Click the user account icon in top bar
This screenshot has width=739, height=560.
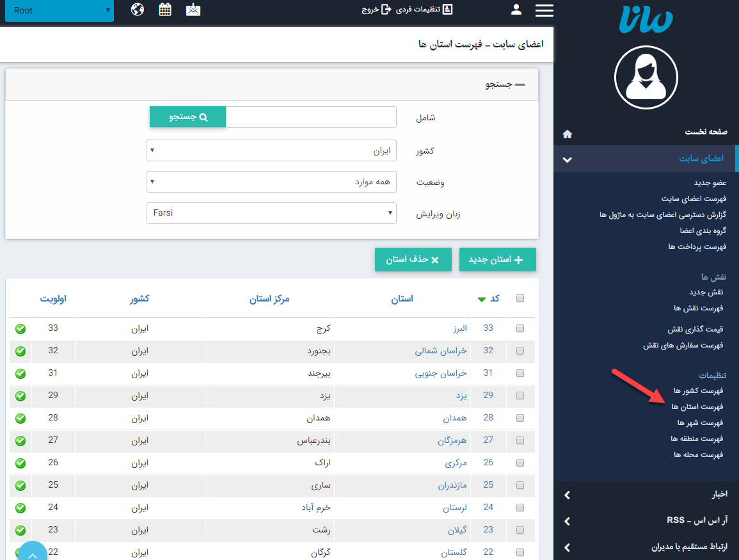tap(517, 10)
